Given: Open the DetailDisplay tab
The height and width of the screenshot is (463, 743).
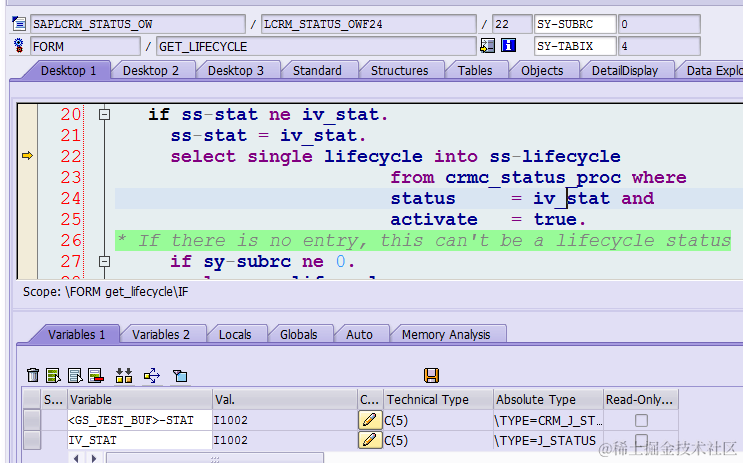Looking at the screenshot, I should pyautogui.click(x=625, y=71).
